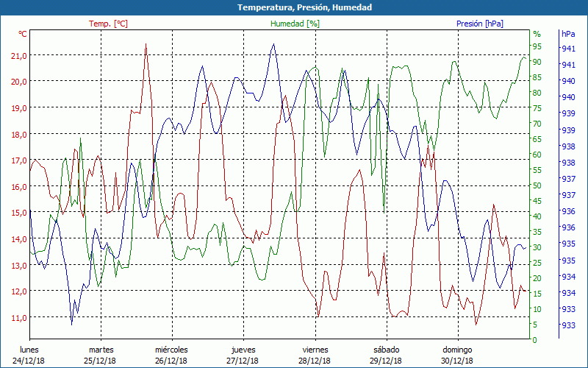588x368 pixels.
Task: Click the 60 humidity axis tick
Action: click(x=537, y=155)
